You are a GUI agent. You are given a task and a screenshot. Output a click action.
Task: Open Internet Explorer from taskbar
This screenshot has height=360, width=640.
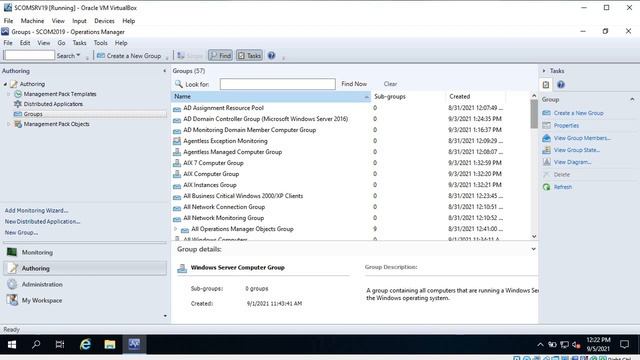(85, 344)
